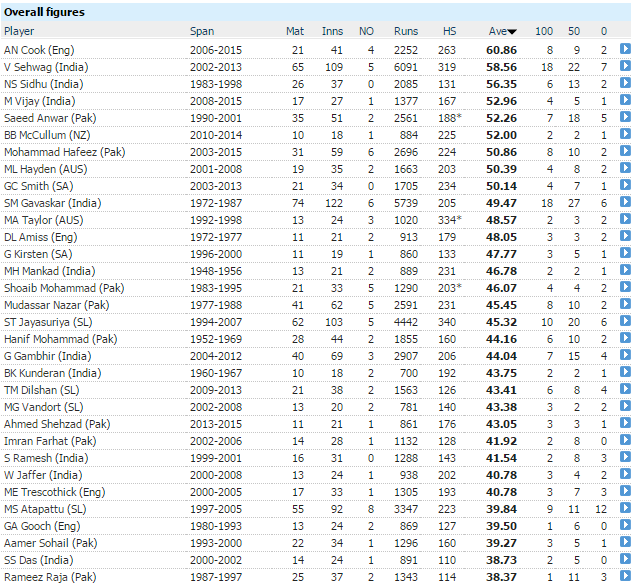Click the blue arrow for Rameez Raja
This screenshot has height=585, width=635.
625,576
